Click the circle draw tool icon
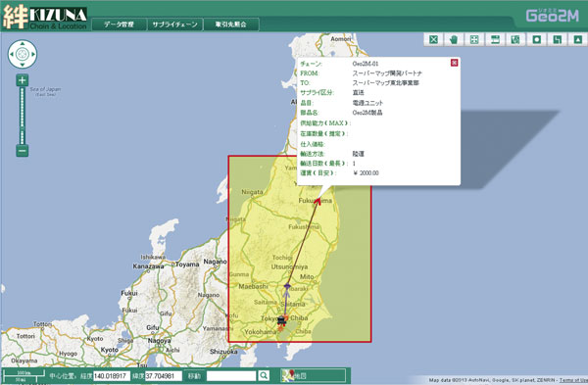The width and height of the screenshot is (588, 385). (537, 39)
